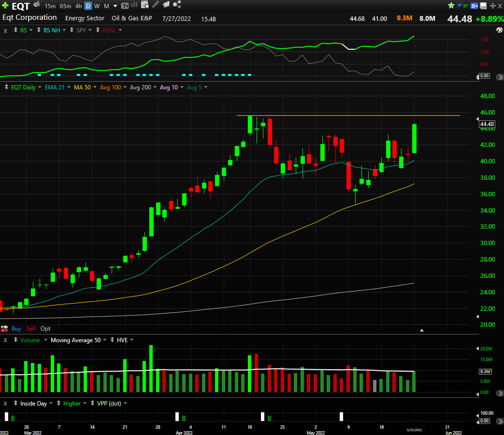This screenshot has width=504, height=435.
Task: Close the Inside Day pane with its x
Action: (5, 404)
